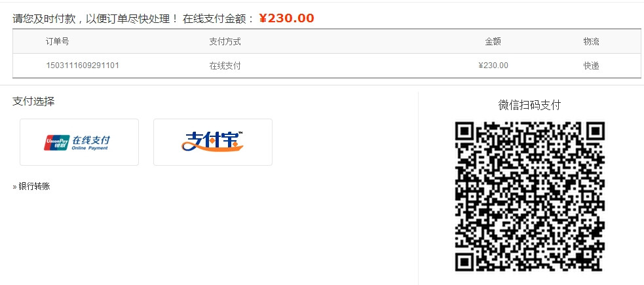Click the 订单号 column header
The height and width of the screenshot is (285, 644).
pos(57,41)
